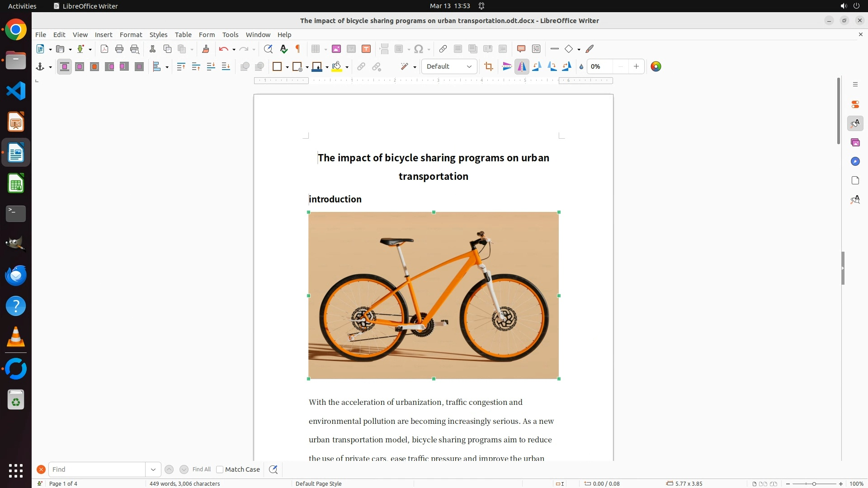Toggle the Flip Horizontally button
Viewport: 868px width, 488px height.
point(522,67)
